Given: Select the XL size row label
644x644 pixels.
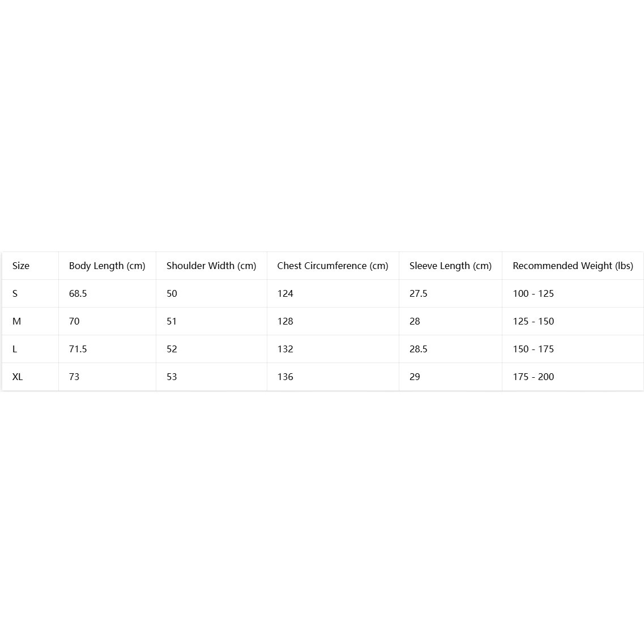Looking at the screenshot, I should [18, 377].
